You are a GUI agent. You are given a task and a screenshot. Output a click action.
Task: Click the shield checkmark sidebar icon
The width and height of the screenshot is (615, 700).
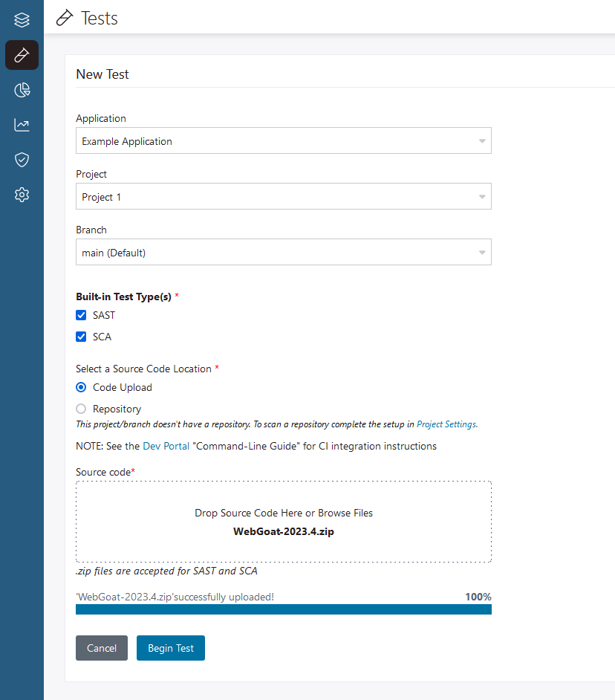pos(22,160)
